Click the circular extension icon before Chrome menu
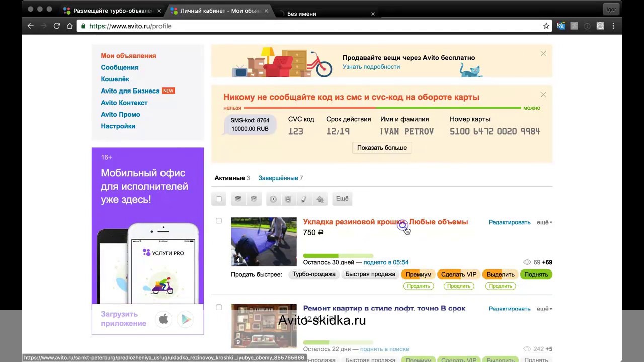The image size is (644, 362). (600, 26)
